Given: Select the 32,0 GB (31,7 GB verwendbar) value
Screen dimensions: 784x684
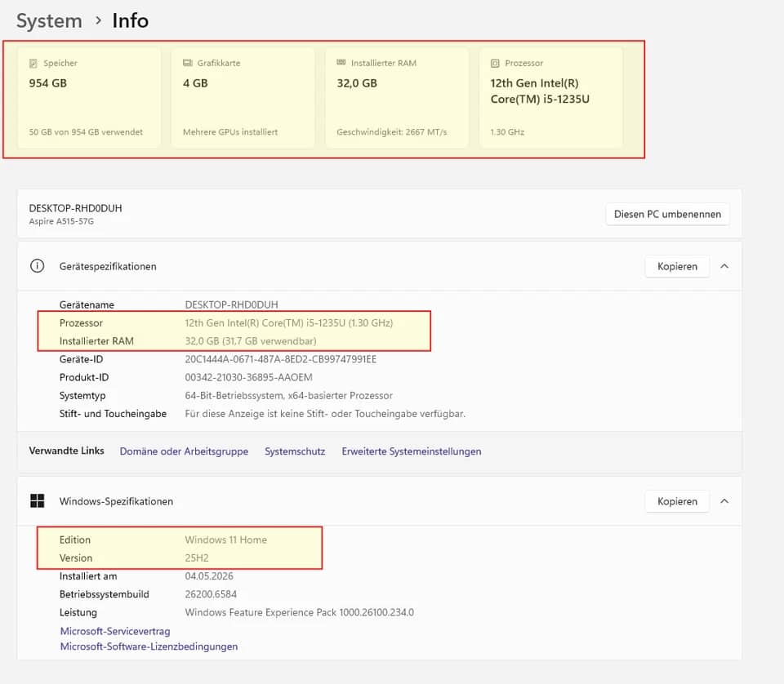Looking at the screenshot, I should [x=251, y=341].
